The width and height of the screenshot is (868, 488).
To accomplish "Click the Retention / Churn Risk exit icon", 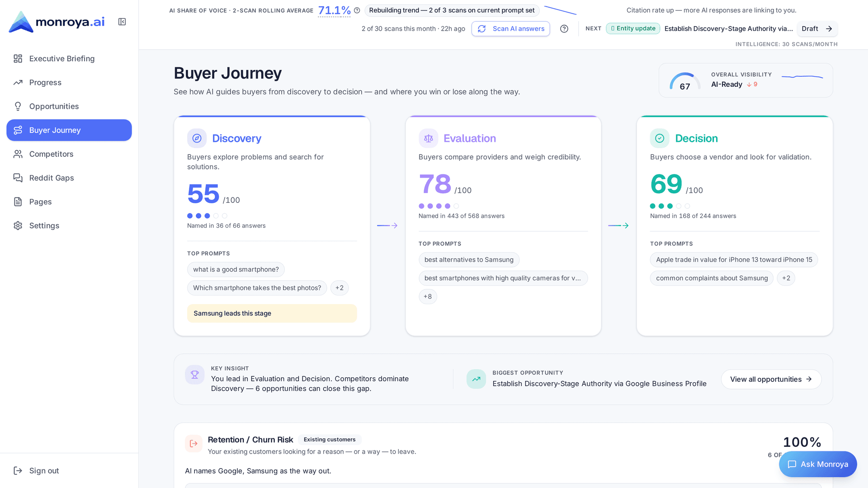I will pos(193,444).
